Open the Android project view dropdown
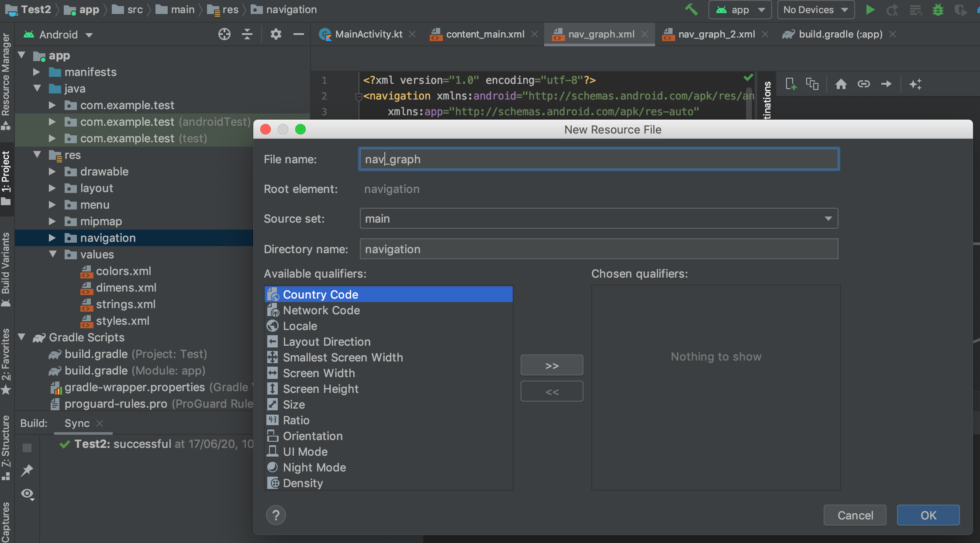 58,34
